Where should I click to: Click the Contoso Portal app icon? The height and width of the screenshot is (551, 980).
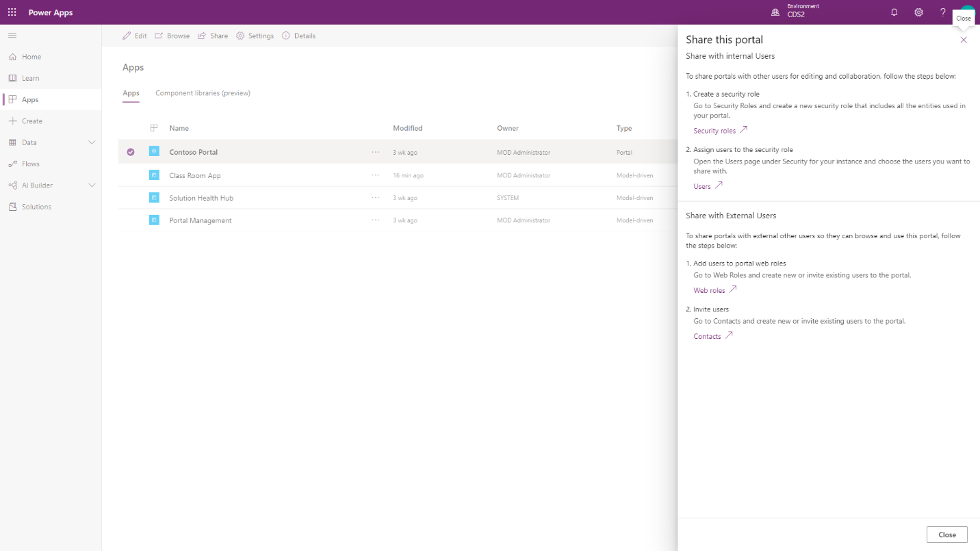point(154,151)
